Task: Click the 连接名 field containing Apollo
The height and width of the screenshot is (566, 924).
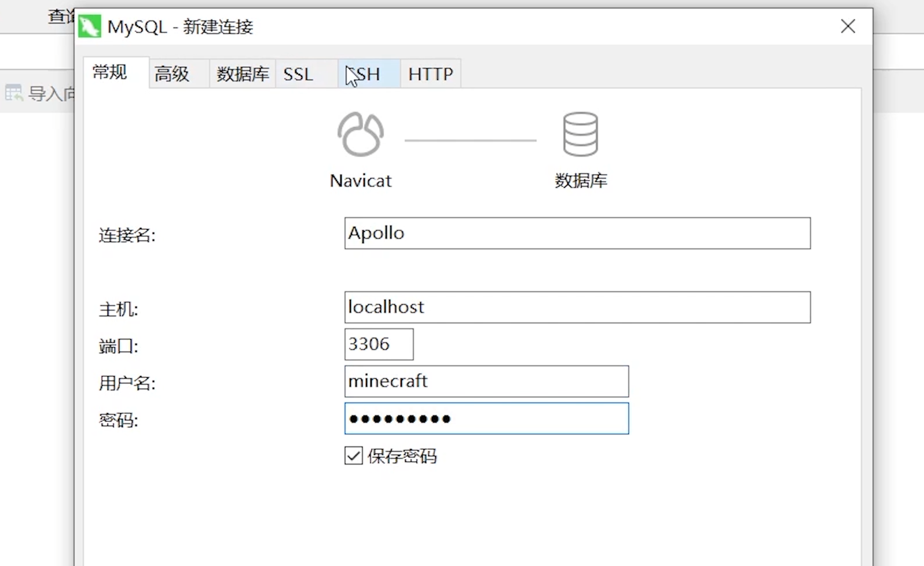Action: pyautogui.click(x=577, y=233)
